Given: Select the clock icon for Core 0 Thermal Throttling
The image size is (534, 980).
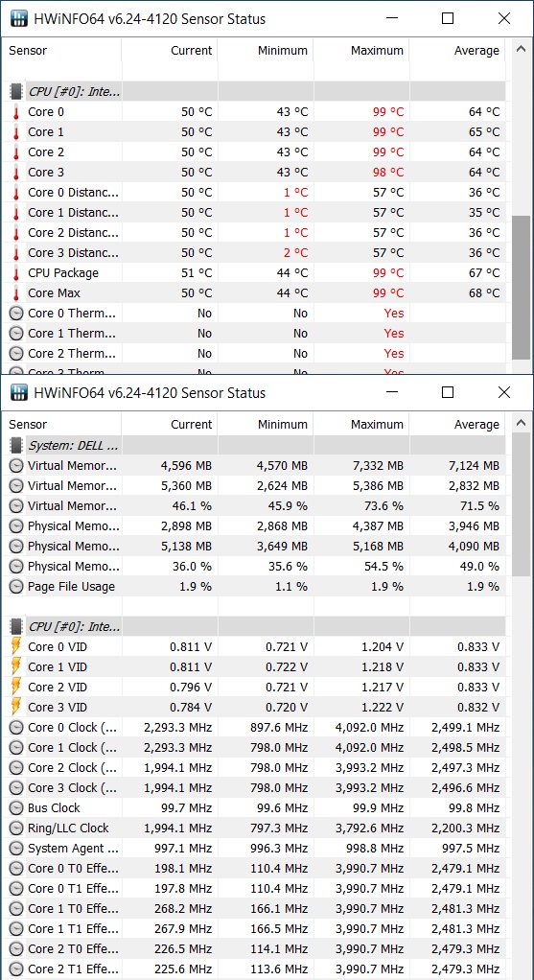Looking at the screenshot, I should point(16,314).
